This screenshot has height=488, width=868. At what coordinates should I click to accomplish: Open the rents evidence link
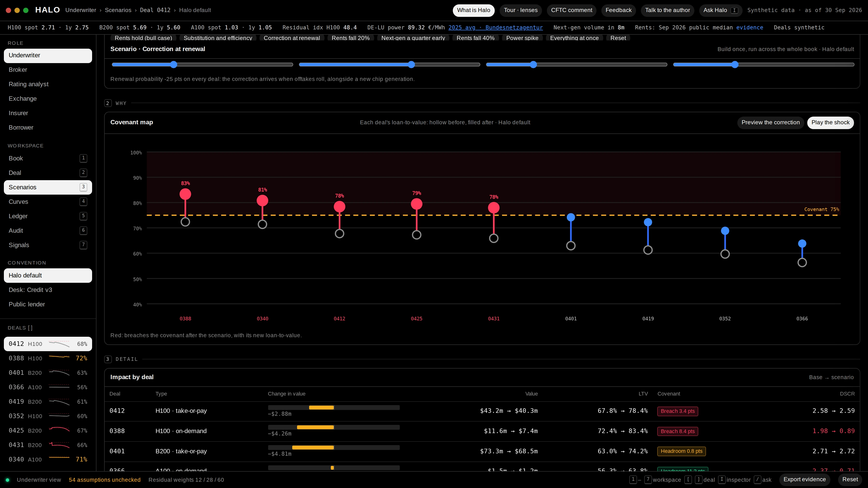pyautogui.click(x=749, y=28)
